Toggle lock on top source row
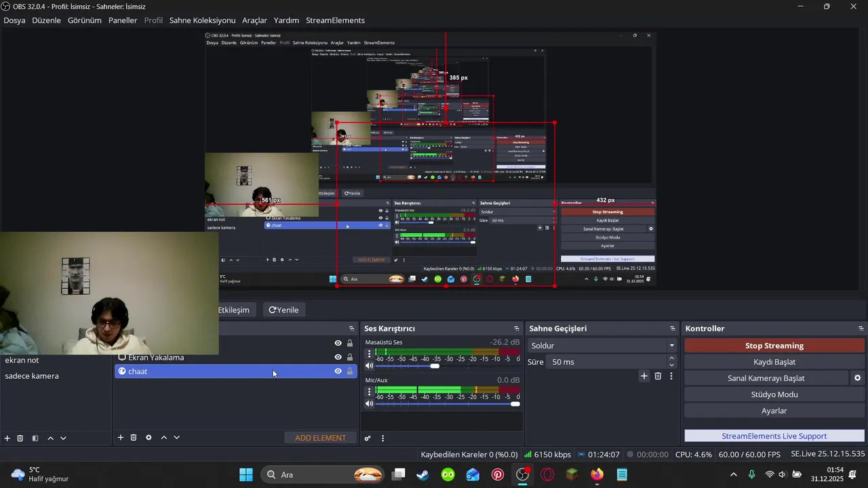 pyautogui.click(x=350, y=343)
